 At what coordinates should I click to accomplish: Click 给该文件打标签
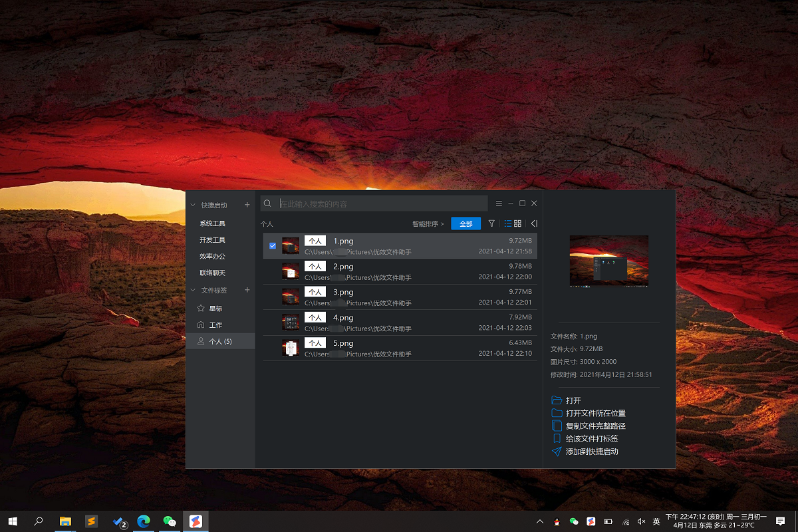point(592,438)
